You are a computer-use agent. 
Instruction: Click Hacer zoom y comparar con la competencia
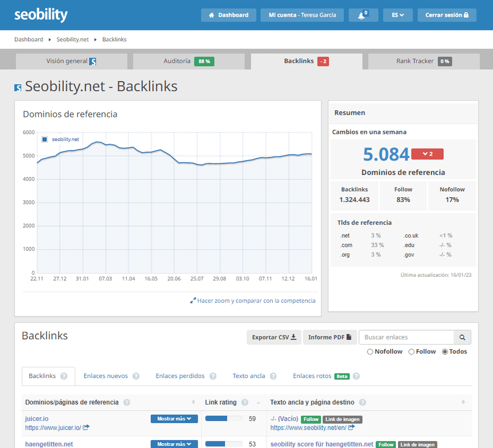(x=253, y=301)
